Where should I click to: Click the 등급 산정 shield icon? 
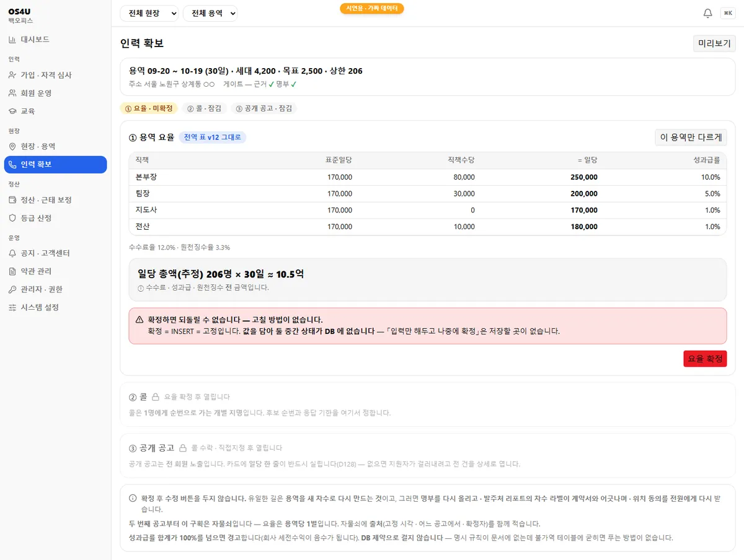click(x=12, y=218)
